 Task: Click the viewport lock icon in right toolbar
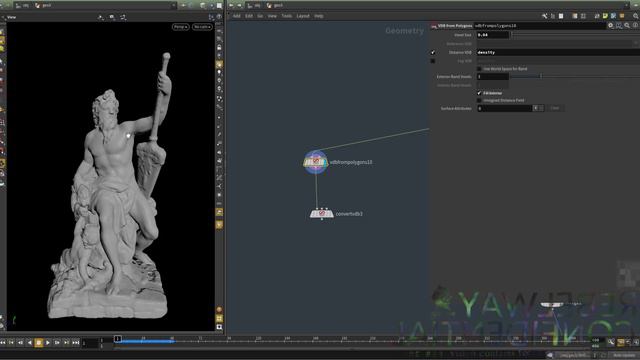point(219,48)
